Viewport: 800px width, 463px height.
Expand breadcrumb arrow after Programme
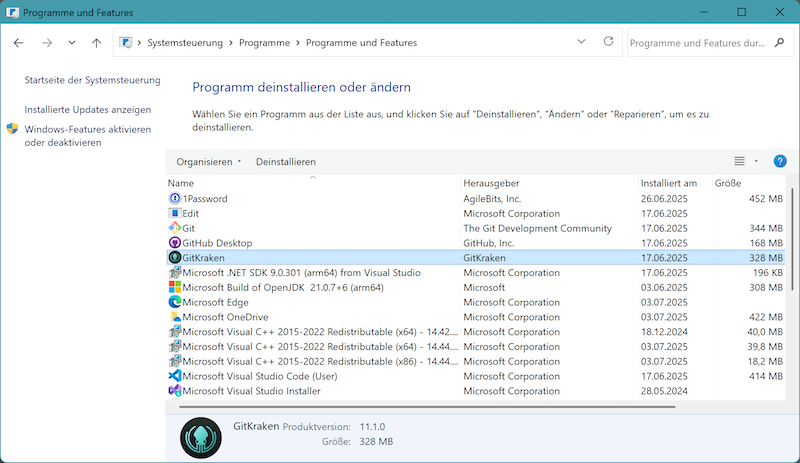(x=298, y=43)
